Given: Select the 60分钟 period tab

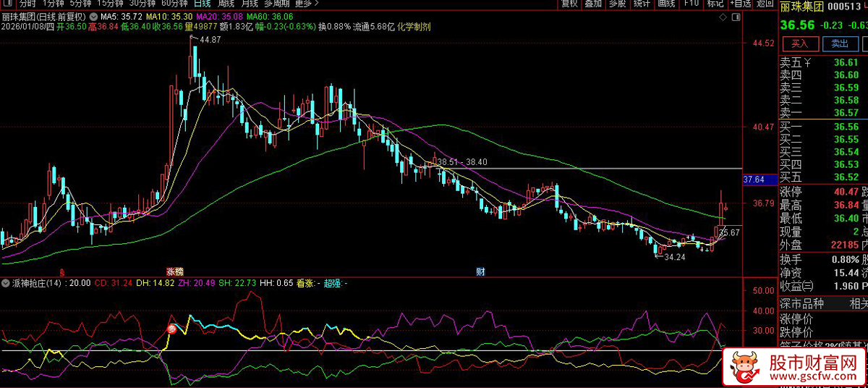Looking at the screenshot, I should (x=174, y=4).
